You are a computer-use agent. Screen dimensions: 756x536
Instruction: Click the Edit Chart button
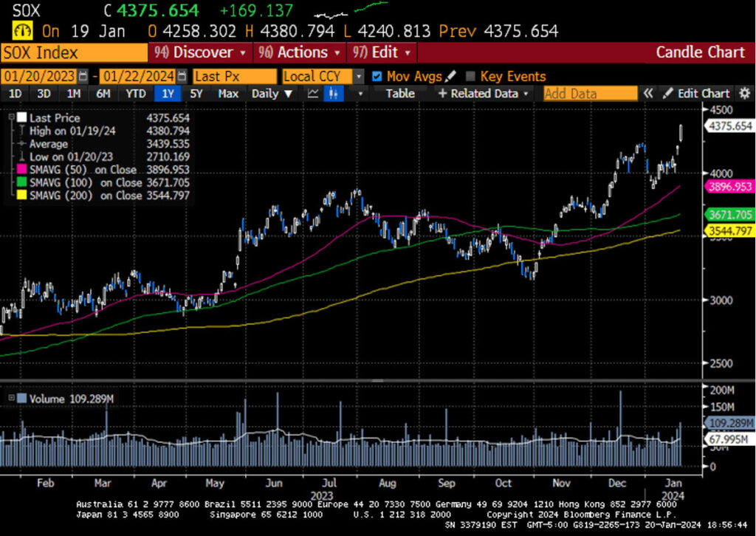[x=696, y=94]
